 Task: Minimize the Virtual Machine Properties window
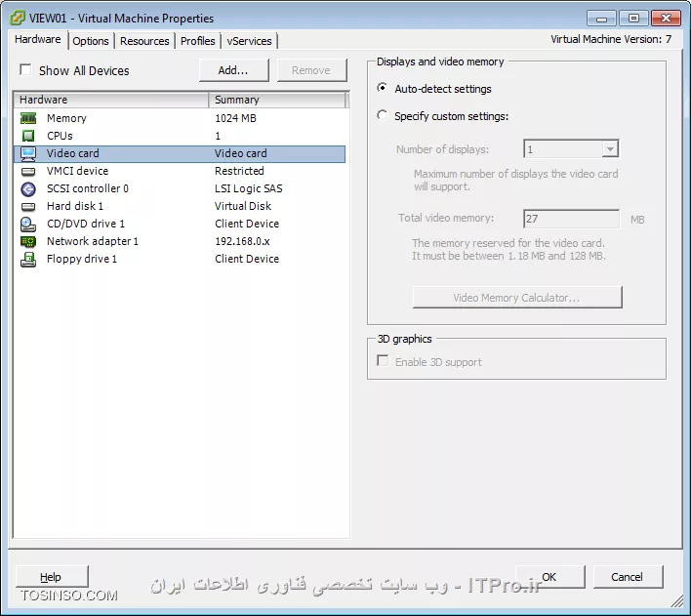point(601,19)
